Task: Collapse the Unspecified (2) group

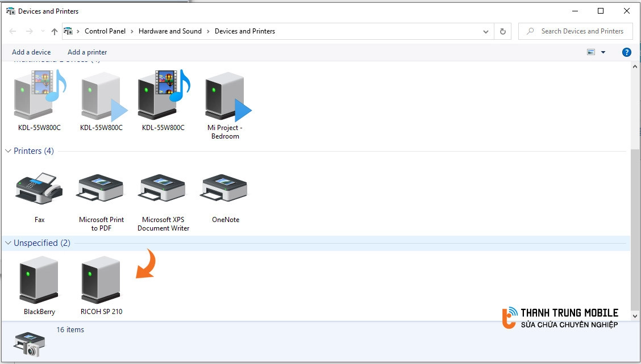Action: pyautogui.click(x=8, y=243)
